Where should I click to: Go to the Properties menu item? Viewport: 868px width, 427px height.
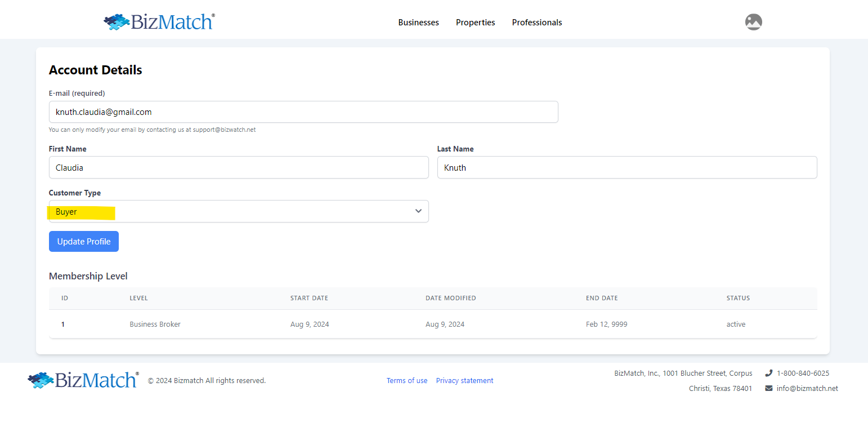pyautogui.click(x=475, y=23)
